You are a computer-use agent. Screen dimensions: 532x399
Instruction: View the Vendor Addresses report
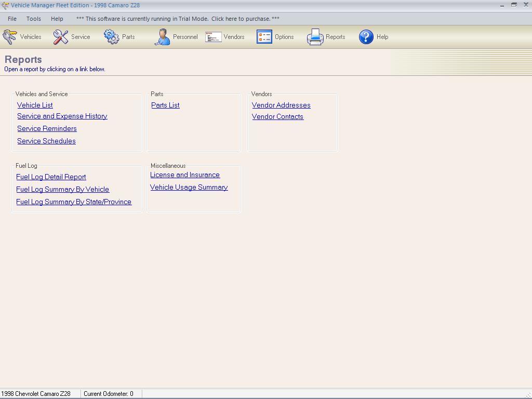tap(281, 105)
